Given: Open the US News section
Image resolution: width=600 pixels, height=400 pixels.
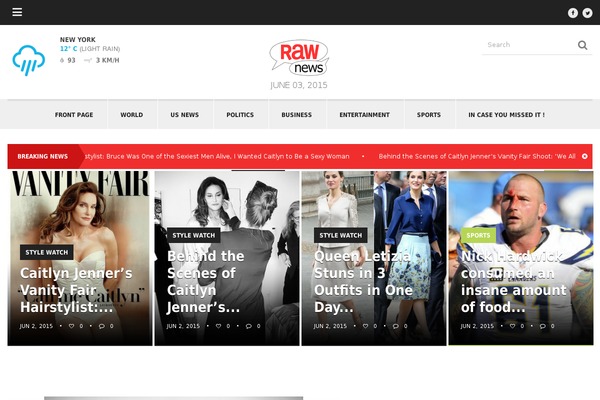Looking at the screenshot, I should (184, 115).
